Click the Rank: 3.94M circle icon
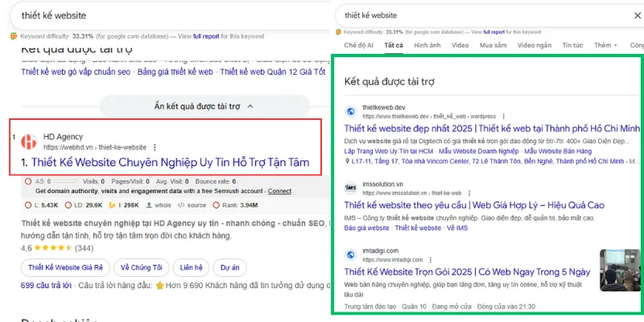 point(216,205)
